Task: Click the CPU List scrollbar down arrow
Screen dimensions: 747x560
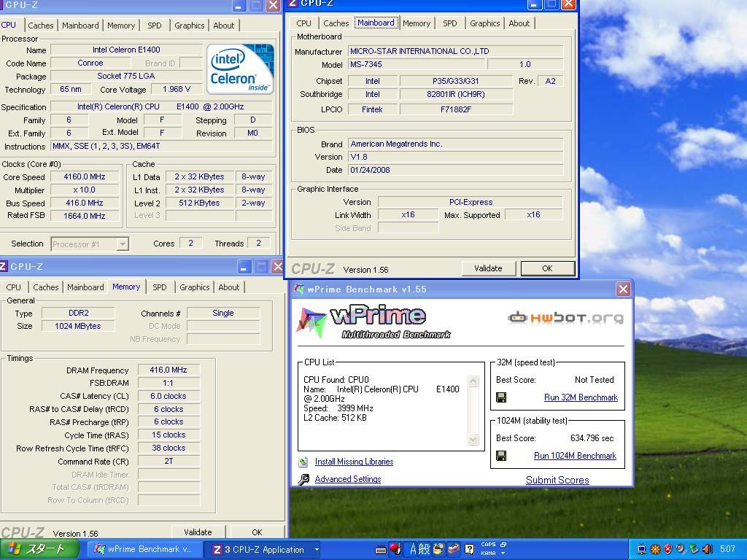Action: 473,439
